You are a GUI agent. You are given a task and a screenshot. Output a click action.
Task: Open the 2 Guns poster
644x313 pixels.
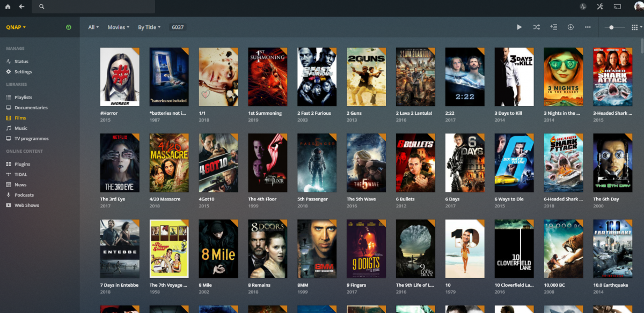[367, 77]
